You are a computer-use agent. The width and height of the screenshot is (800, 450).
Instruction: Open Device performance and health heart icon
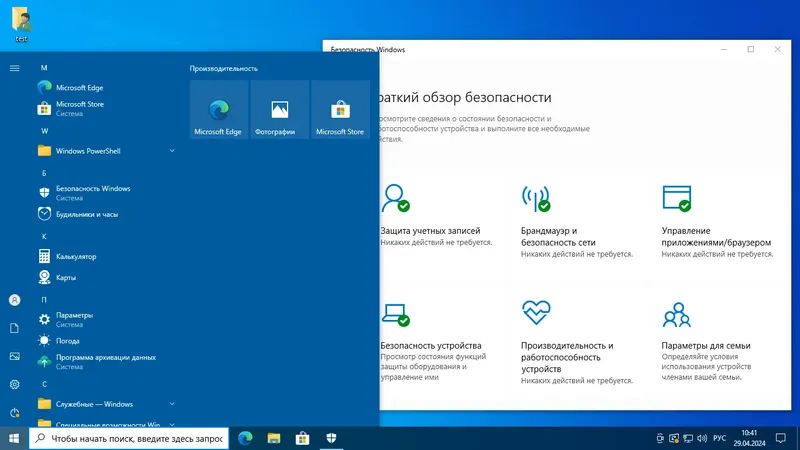(x=536, y=312)
